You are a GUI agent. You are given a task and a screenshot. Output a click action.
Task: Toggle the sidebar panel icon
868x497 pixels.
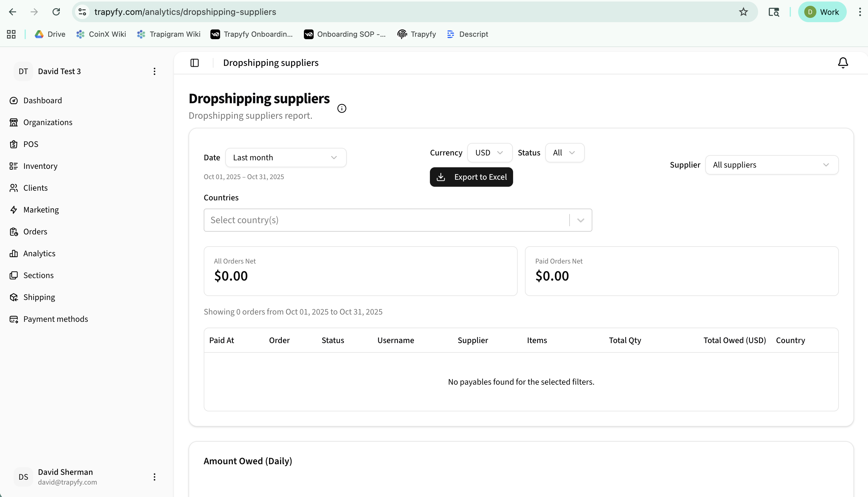(x=195, y=63)
